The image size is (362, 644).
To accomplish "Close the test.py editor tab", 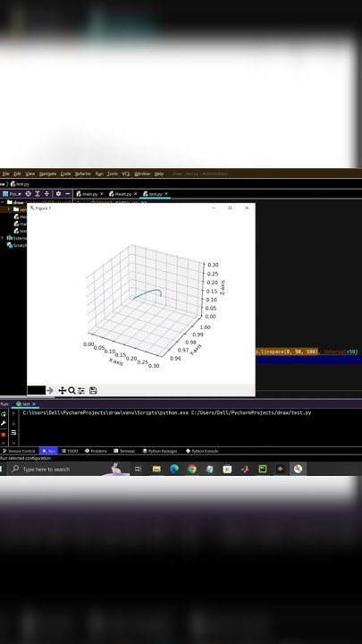I will click(166, 194).
